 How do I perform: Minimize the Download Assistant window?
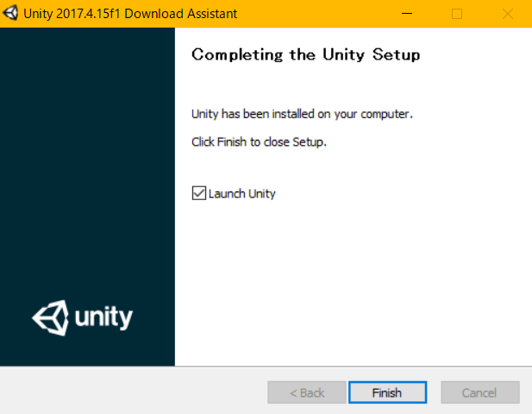tap(407, 14)
